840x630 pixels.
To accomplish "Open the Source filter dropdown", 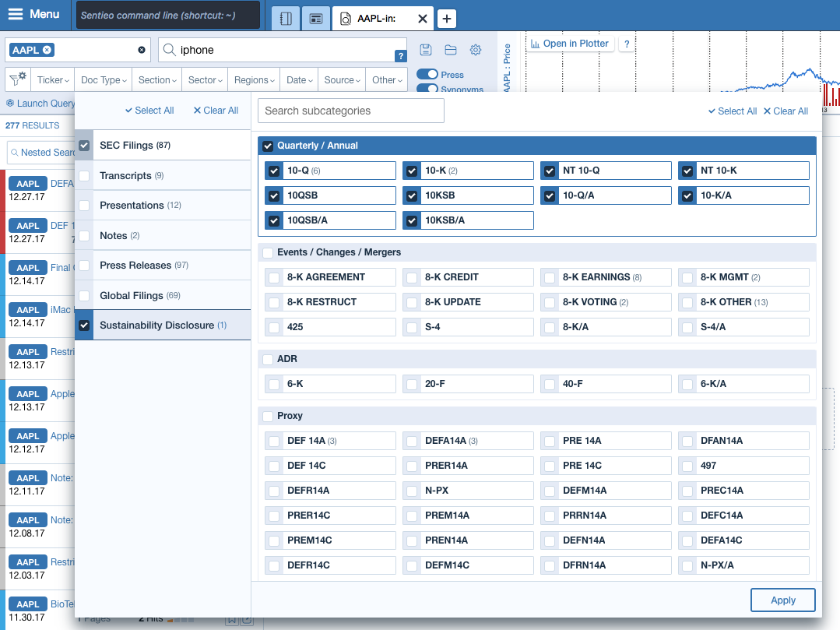I will (342, 80).
